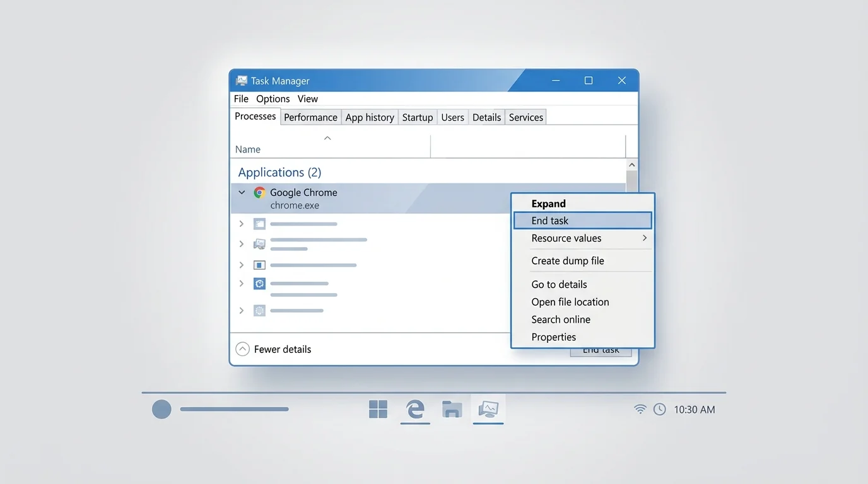Open the Windows Start button on taskbar
This screenshot has height=484, width=868.
point(378,409)
